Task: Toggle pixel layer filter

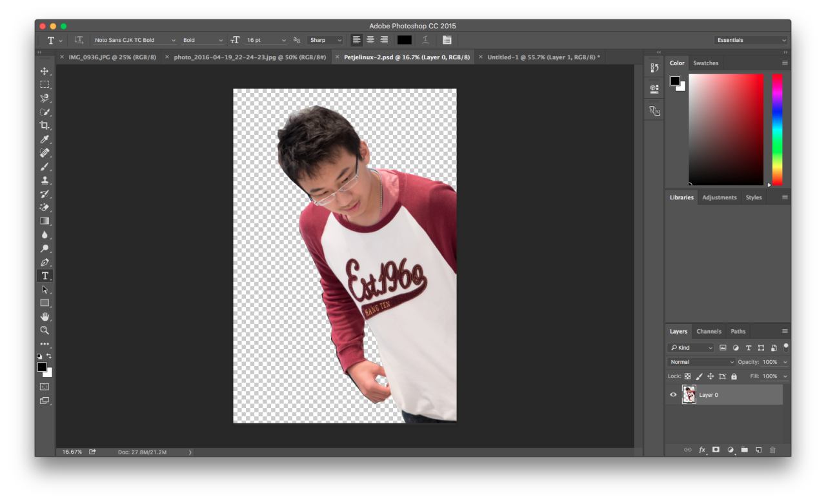Action: point(723,348)
